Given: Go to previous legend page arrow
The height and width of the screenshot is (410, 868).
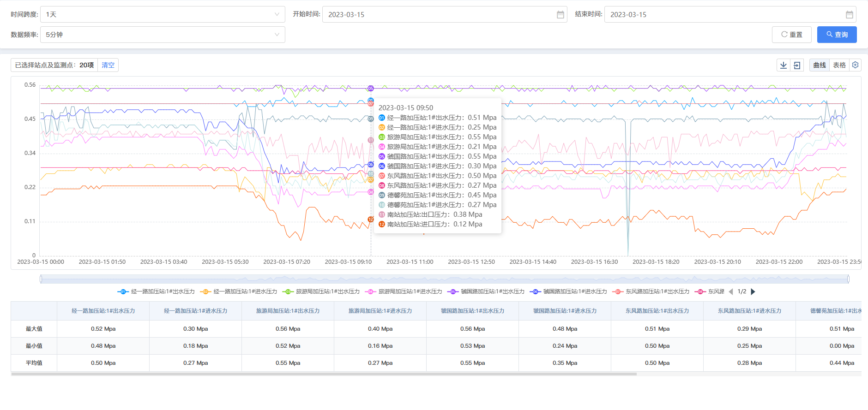Looking at the screenshot, I should point(730,291).
